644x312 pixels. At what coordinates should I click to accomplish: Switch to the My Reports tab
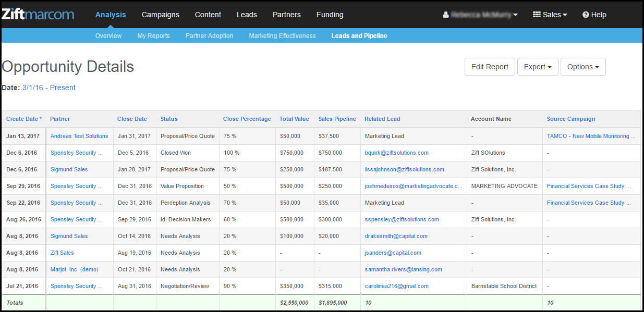click(x=154, y=36)
